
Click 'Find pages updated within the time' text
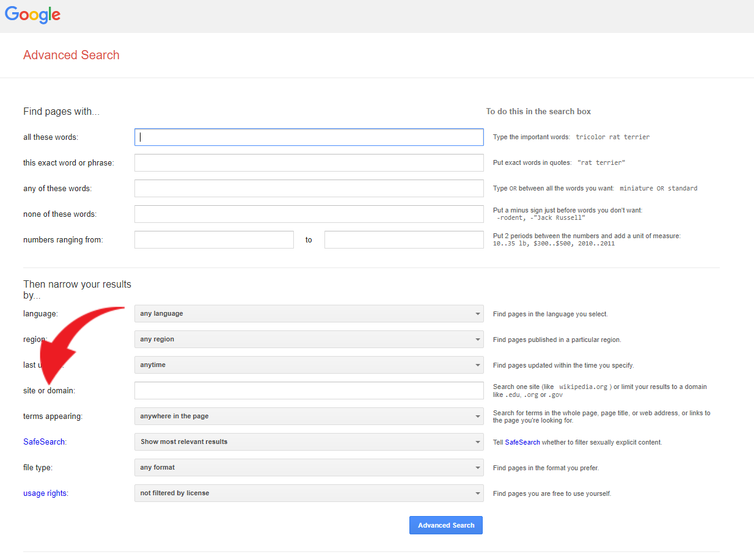563,365
